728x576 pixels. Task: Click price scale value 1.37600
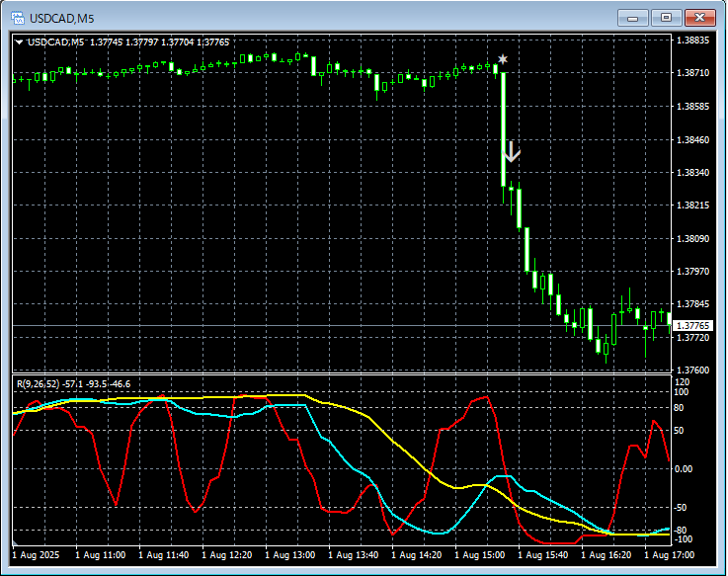coord(693,370)
